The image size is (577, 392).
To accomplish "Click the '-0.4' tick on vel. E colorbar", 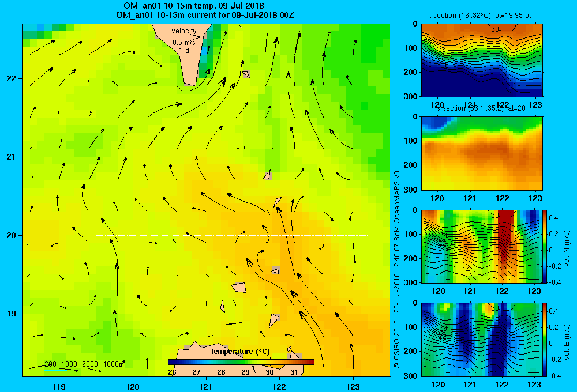I will 555,375.
